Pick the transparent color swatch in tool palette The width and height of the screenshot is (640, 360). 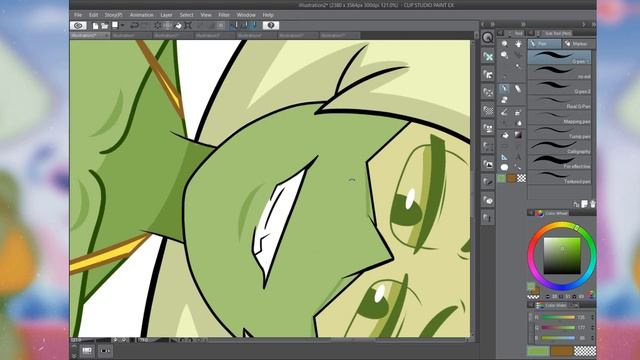tap(521, 178)
